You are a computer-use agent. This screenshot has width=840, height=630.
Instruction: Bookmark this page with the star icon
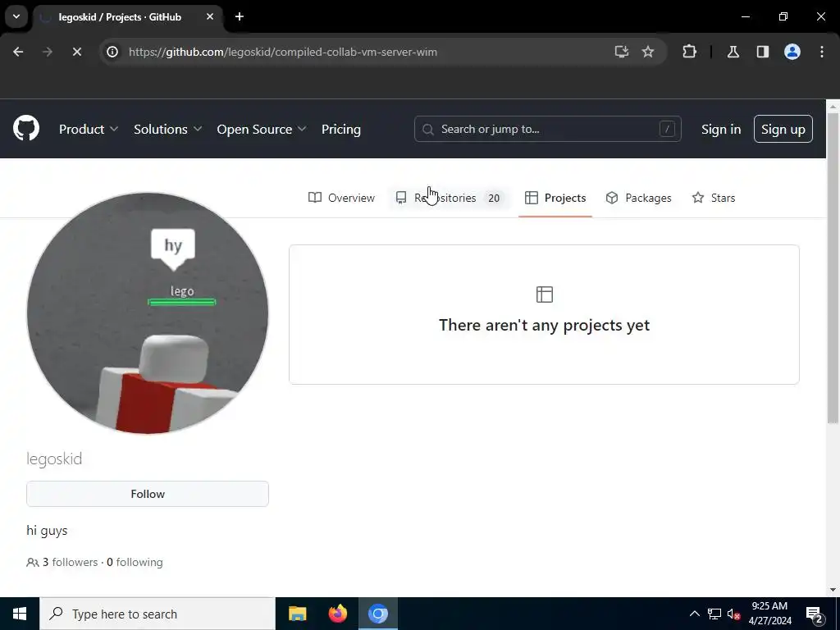[x=648, y=52]
